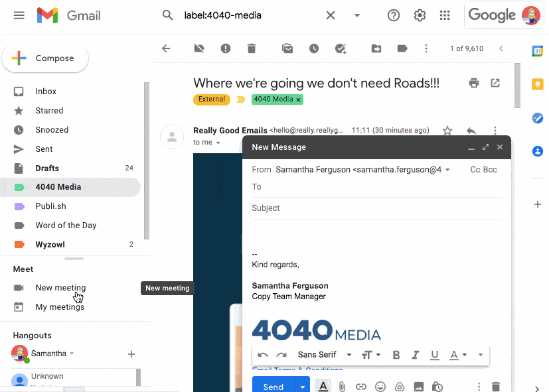Viewport: 549px width, 392px height.
Task: Toggle underline formatting for the message text
Action: [434, 354]
